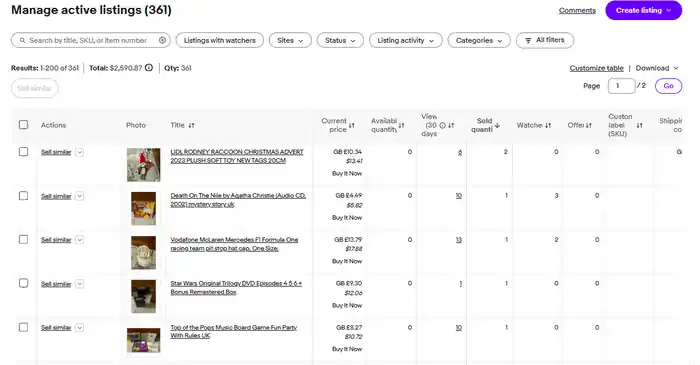This screenshot has width=700, height=365.
Task: Select Vodafone McLaren Mercedes listing checkbox
Action: tap(24, 239)
